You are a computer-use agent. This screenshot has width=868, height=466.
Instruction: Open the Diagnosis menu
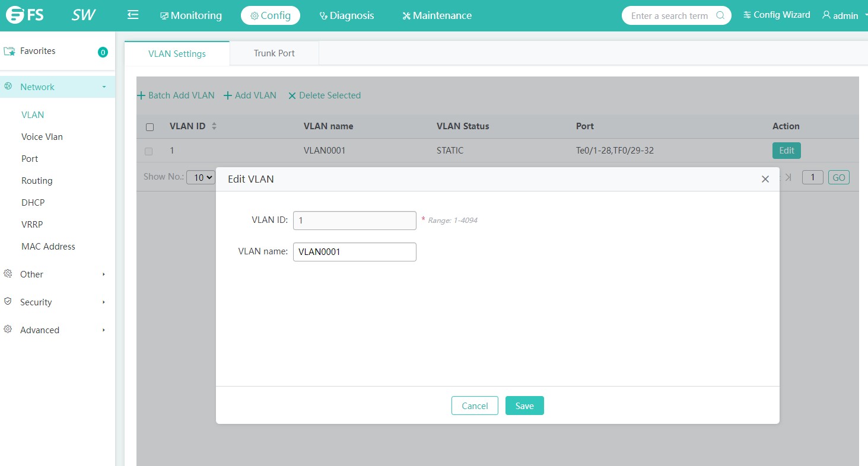[x=346, y=15]
